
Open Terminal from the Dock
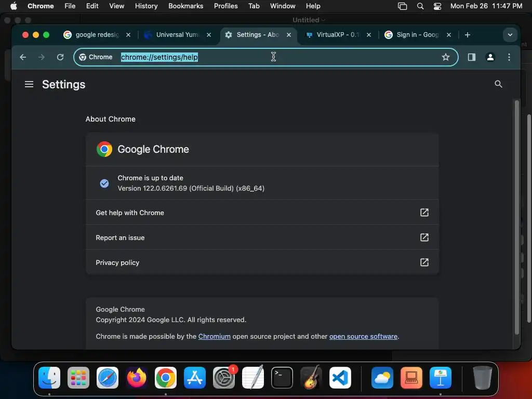282,377
